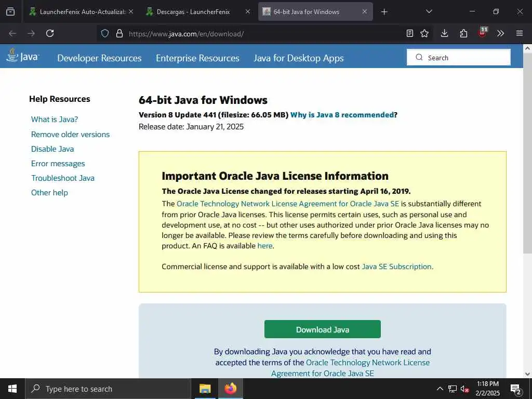List all tabs dropdown arrow

(x=429, y=11)
